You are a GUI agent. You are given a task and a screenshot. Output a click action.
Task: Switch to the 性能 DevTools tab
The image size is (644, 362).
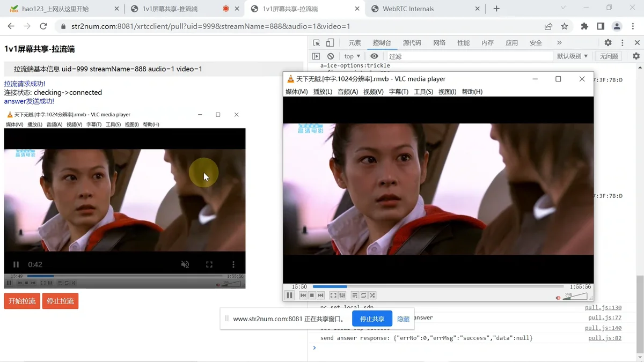coord(463,43)
